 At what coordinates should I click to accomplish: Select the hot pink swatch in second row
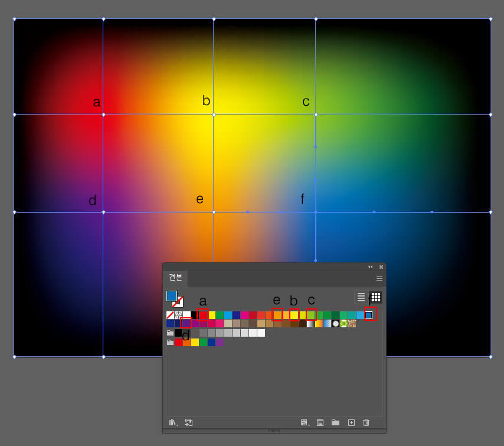(x=220, y=323)
